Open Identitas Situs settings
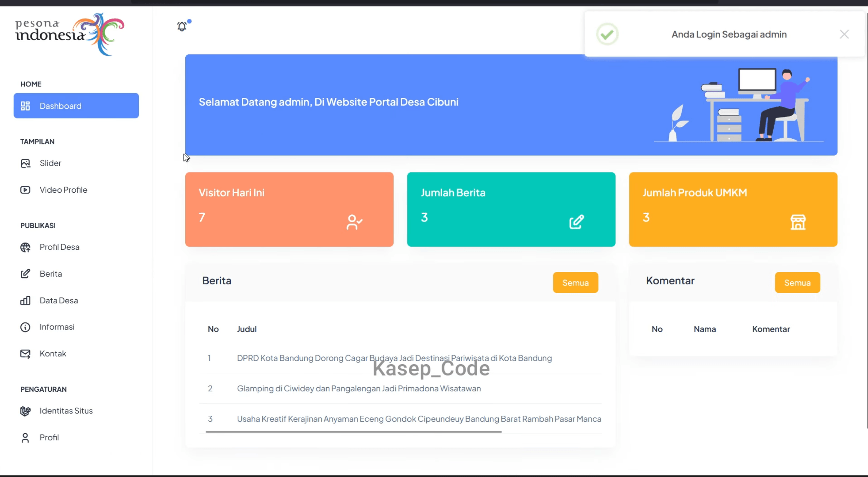868x477 pixels. 76,411
